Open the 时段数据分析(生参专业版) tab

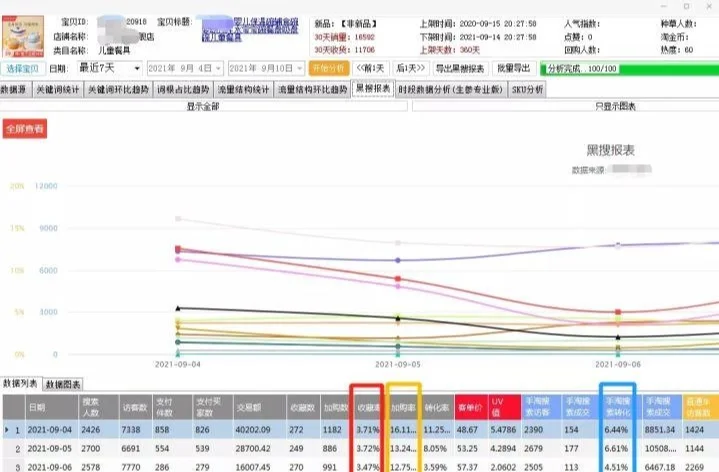(450, 89)
